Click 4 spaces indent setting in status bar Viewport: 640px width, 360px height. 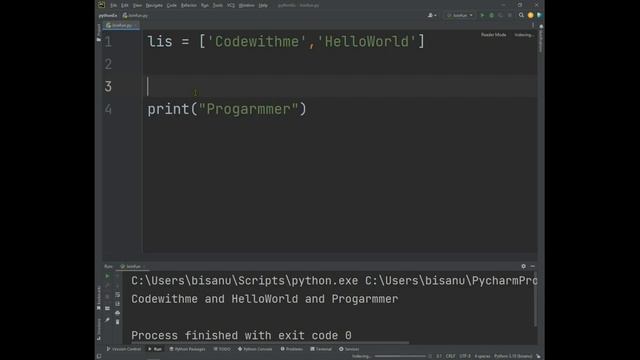[482, 356]
